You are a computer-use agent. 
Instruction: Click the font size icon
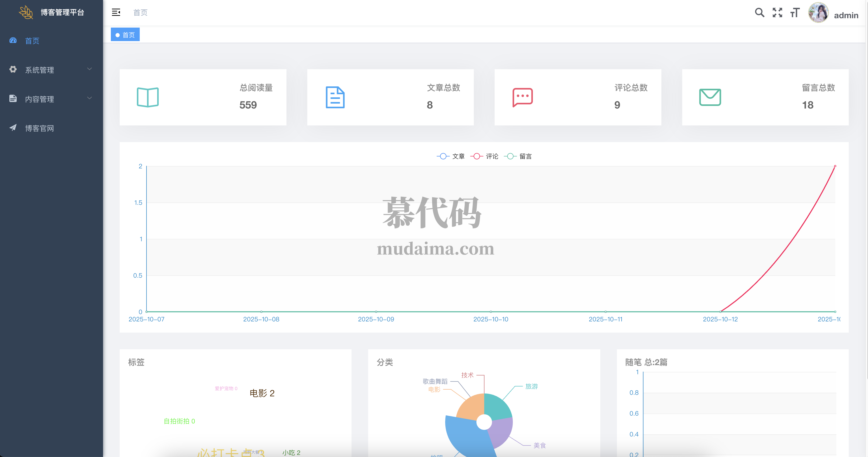pos(795,12)
